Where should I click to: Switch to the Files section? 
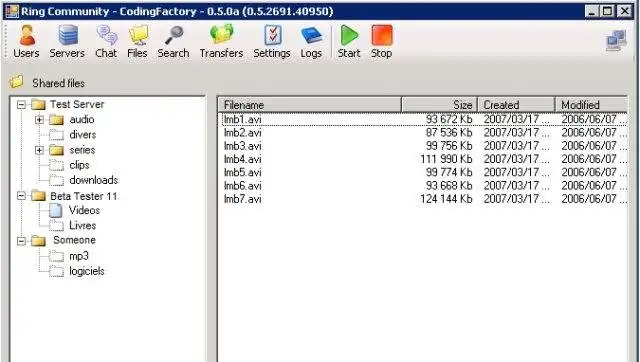pyautogui.click(x=137, y=42)
